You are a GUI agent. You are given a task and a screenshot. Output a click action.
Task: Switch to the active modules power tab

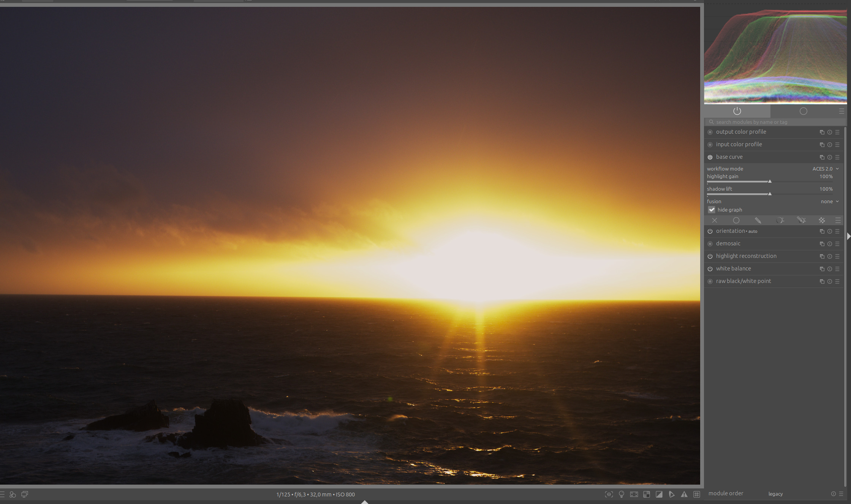point(737,111)
